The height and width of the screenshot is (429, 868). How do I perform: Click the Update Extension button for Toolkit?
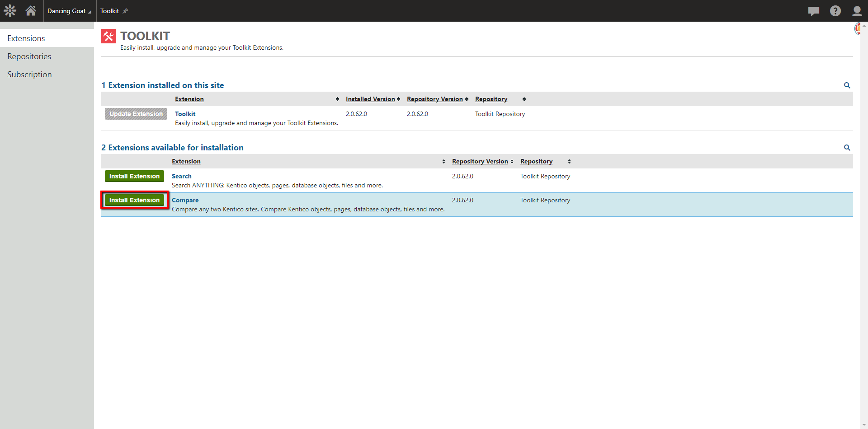pos(136,114)
